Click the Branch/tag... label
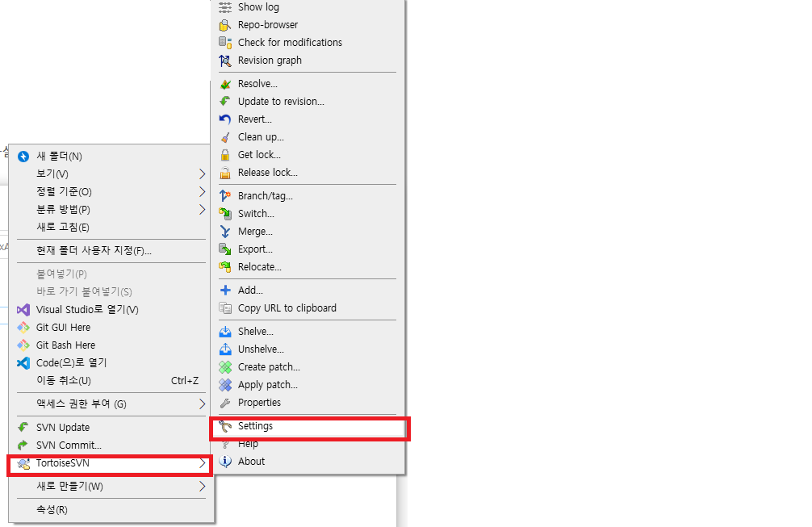Screen dimensions: 812x527 265,195
